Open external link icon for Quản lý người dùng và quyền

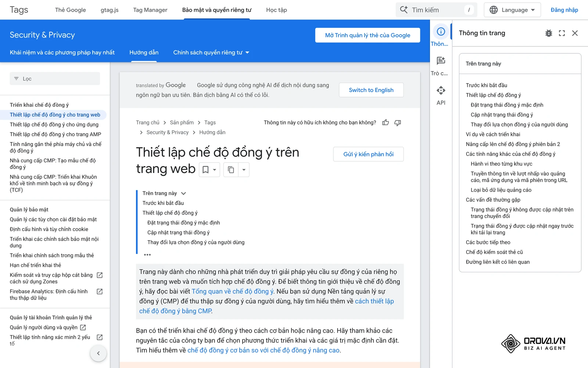pyautogui.click(x=83, y=328)
